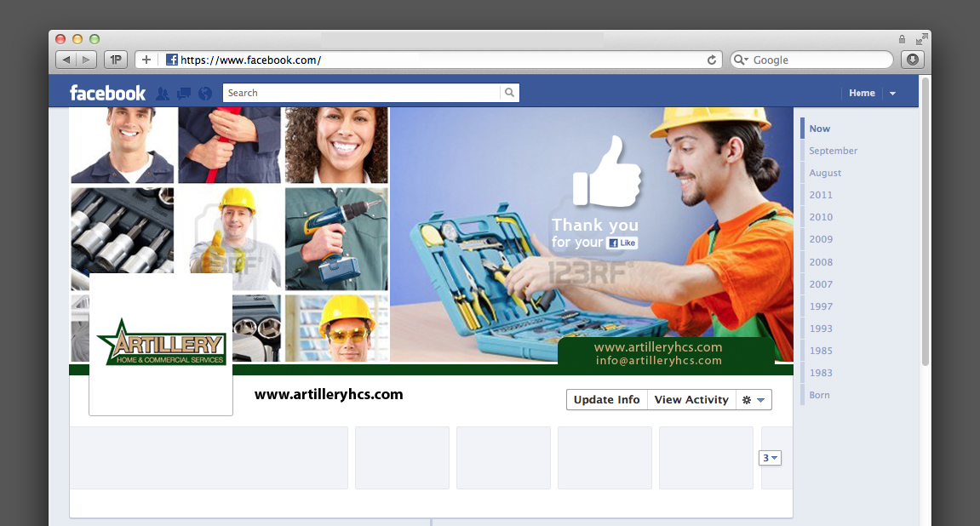
Task: Expand the photo count dropdown labeled 3
Action: [770, 457]
